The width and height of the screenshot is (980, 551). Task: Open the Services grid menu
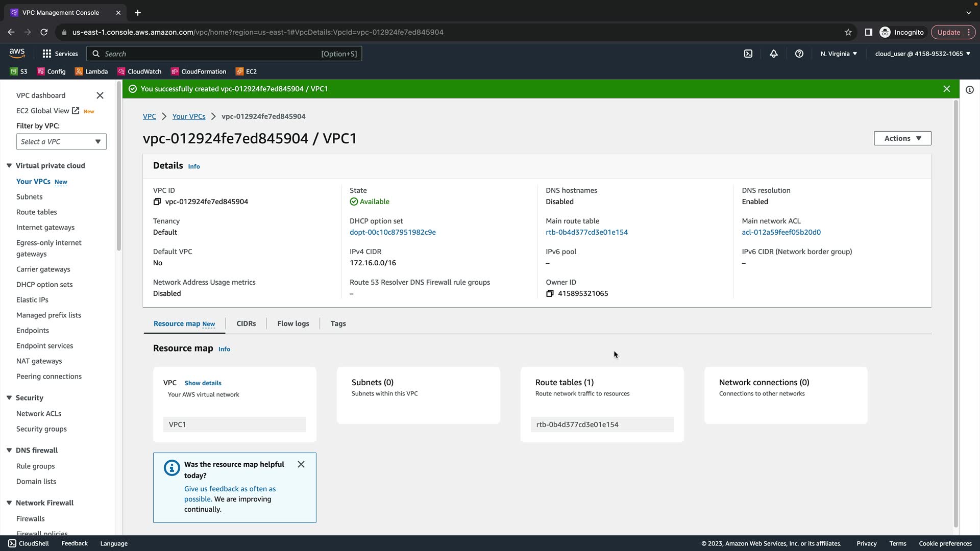[60, 54]
